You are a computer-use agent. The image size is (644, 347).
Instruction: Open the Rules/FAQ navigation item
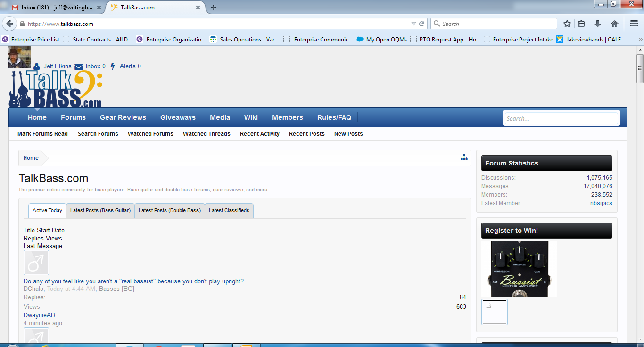click(334, 117)
